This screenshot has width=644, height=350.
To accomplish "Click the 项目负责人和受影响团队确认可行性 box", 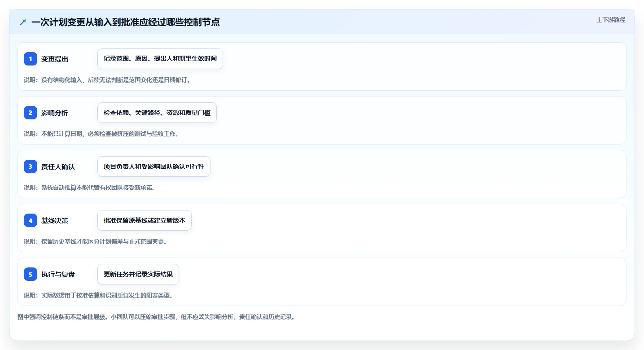I will pyautogui.click(x=154, y=166).
